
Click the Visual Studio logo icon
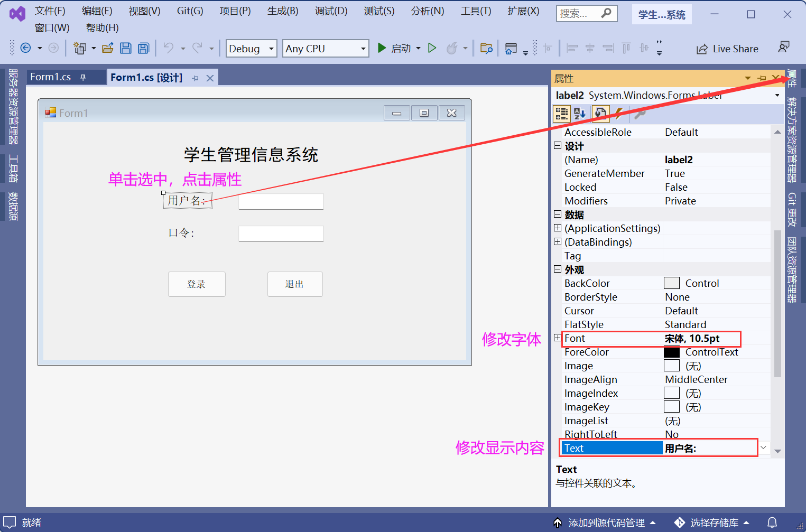(17, 13)
